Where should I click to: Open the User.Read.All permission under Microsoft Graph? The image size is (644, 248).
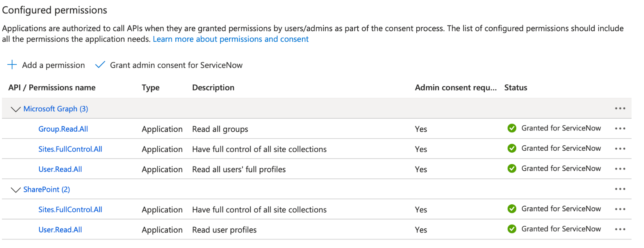[60, 169]
